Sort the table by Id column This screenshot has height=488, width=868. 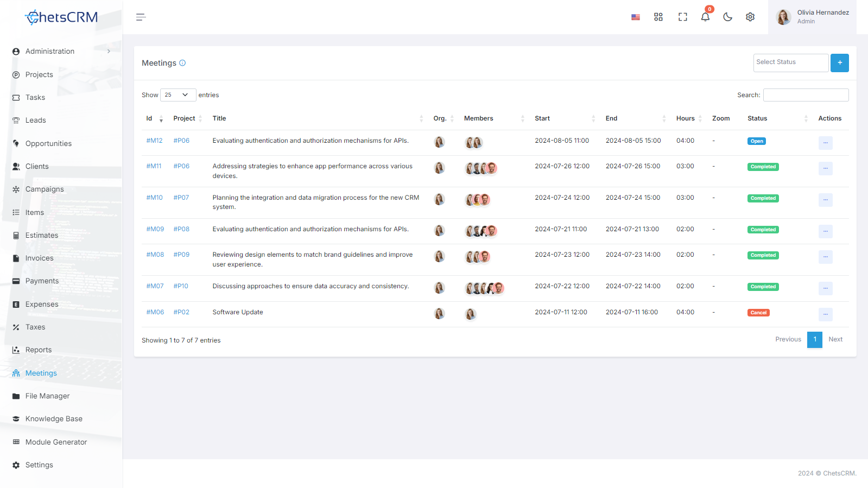pos(155,118)
